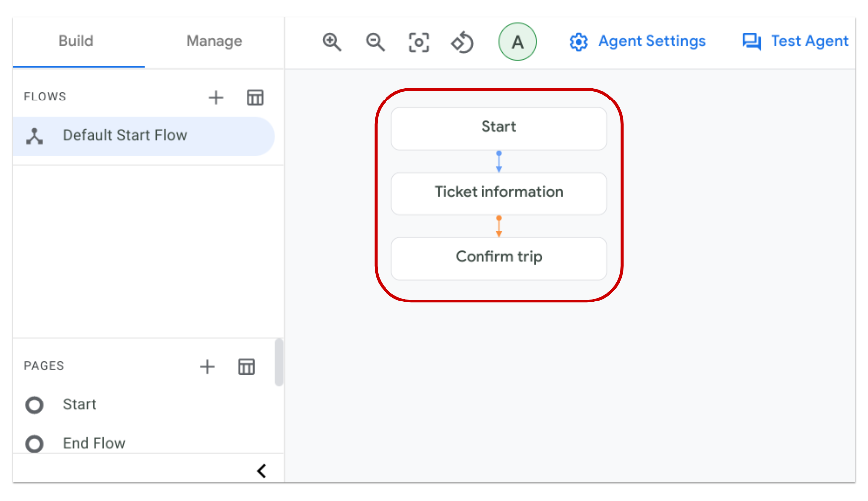Add a new page with the plus icon
This screenshot has width=868, height=501.
coord(208,367)
